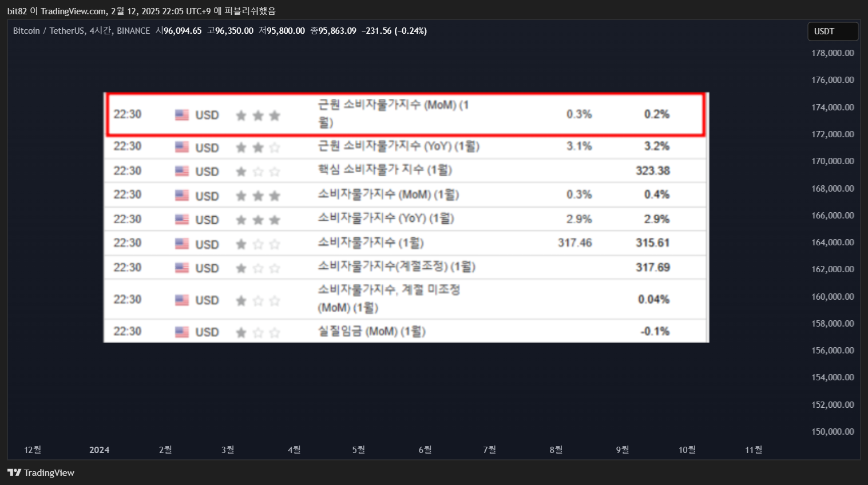Image resolution: width=868 pixels, height=485 pixels.
Task: Click three-star rating in 근원 소비자물가지수 (MoM) row
Action: click(x=258, y=116)
